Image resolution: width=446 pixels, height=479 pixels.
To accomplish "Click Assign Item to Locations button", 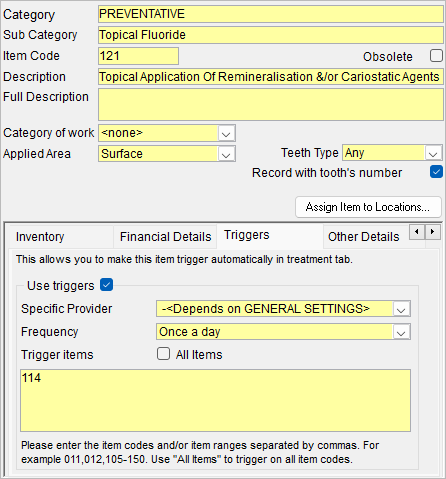I will coord(368,207).
